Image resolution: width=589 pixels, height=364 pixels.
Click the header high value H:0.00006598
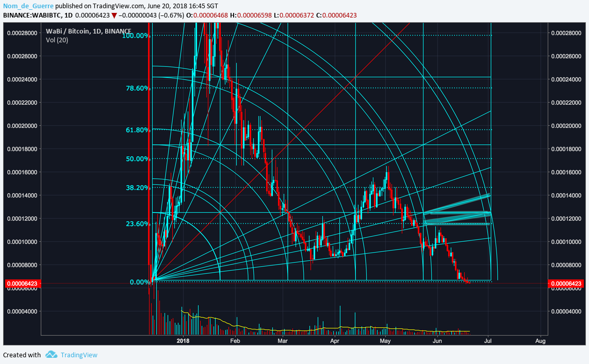pos(251,15)
